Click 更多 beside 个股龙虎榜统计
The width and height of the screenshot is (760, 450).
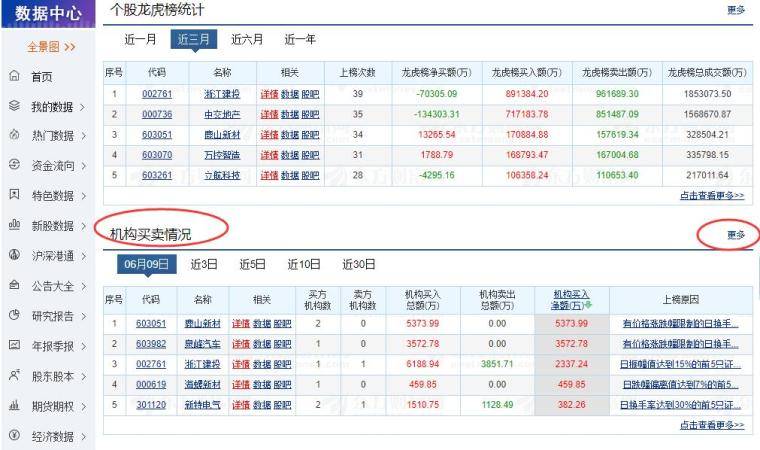coord(736,10)
